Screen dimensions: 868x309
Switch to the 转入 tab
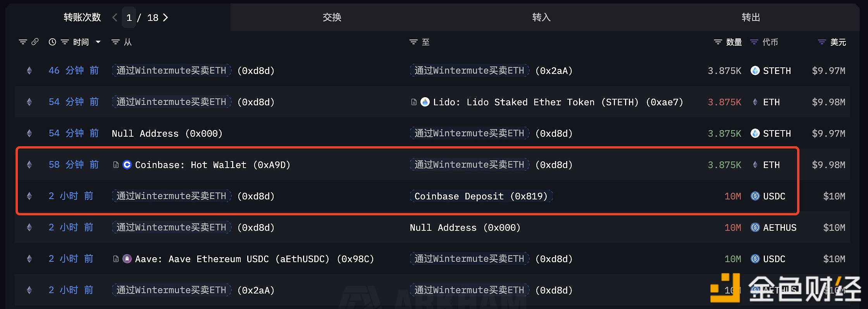tap(541, 17)
